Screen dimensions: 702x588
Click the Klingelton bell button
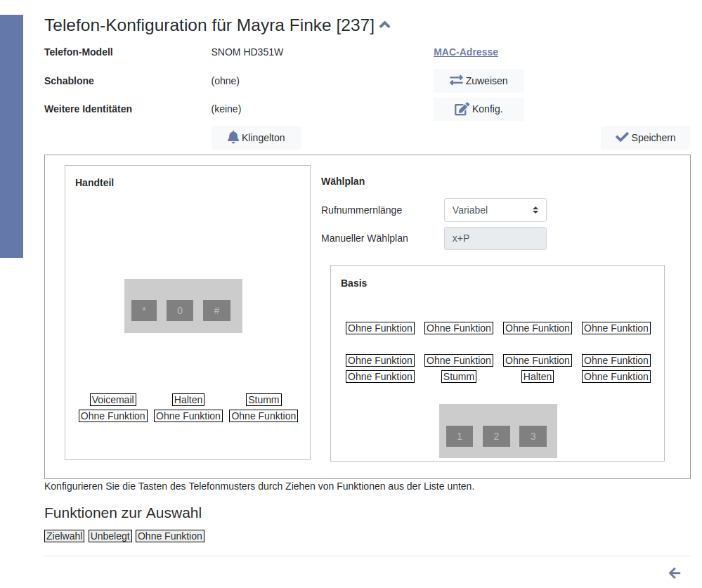click(x=256, y=138)
